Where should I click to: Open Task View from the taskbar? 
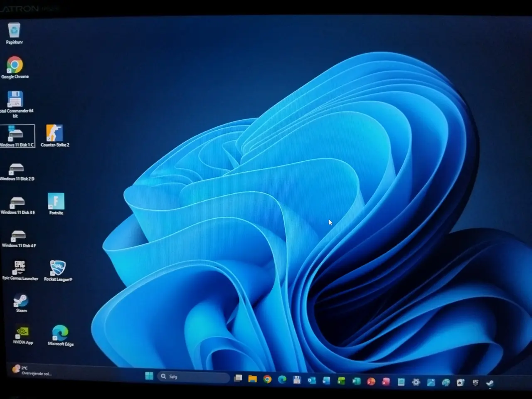pos(238,378)
